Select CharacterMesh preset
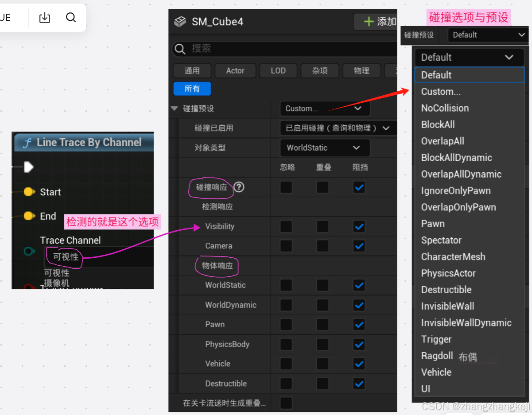This screenshot has height=415, width=532. [470, 257]
